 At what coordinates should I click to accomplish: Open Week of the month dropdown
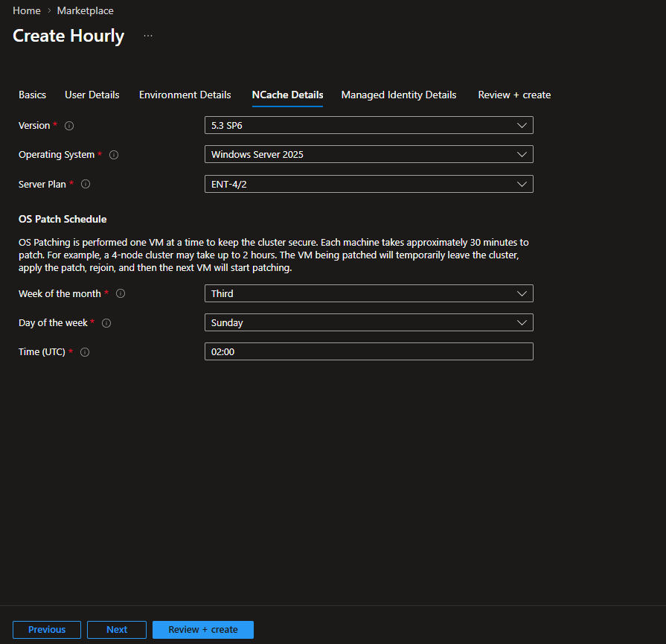point(368,293)
